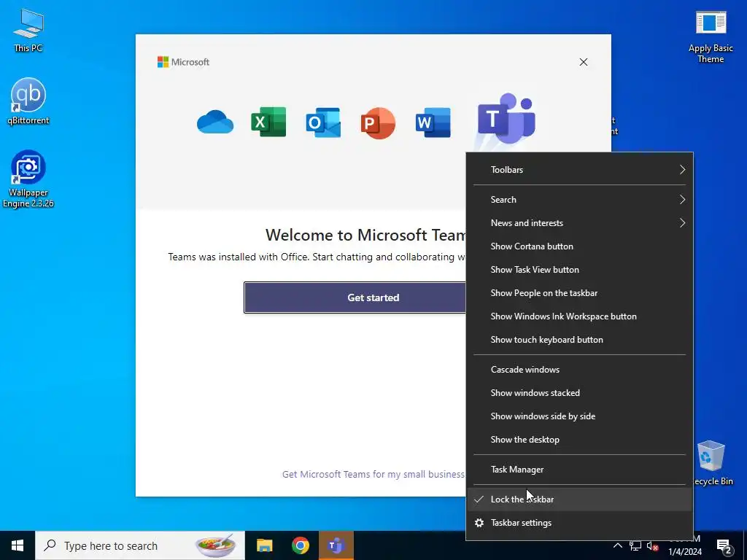Choose Cascade windows from the context menu

point(580,370)
